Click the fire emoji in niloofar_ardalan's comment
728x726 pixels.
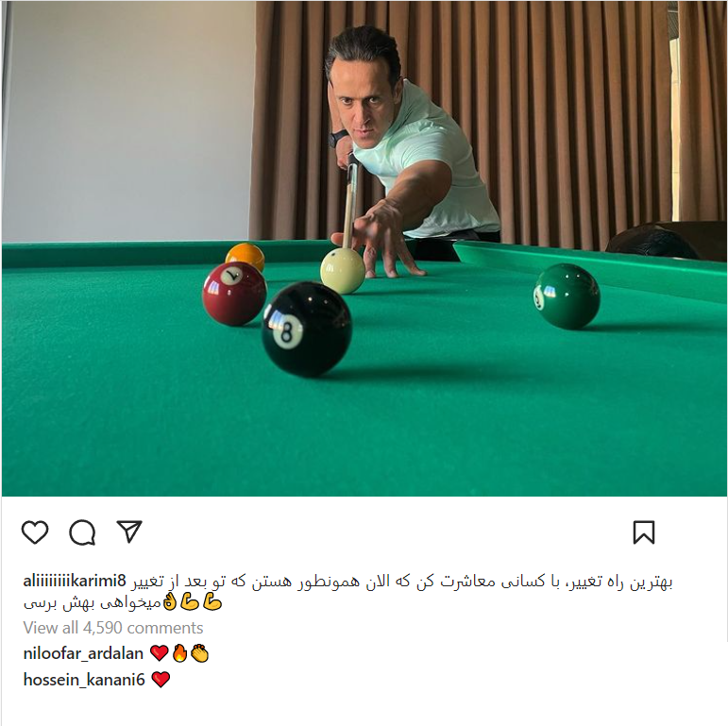[179, 653]
